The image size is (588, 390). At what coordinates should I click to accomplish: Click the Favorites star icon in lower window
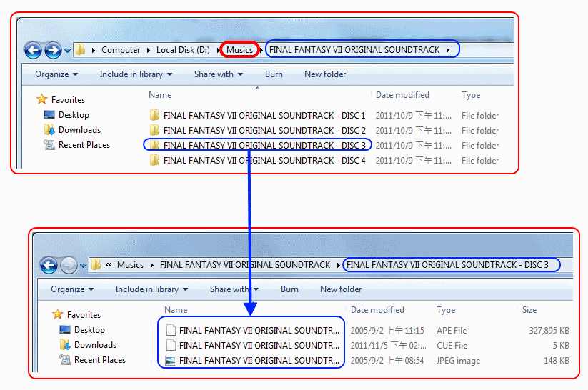(x=58, y=314)
